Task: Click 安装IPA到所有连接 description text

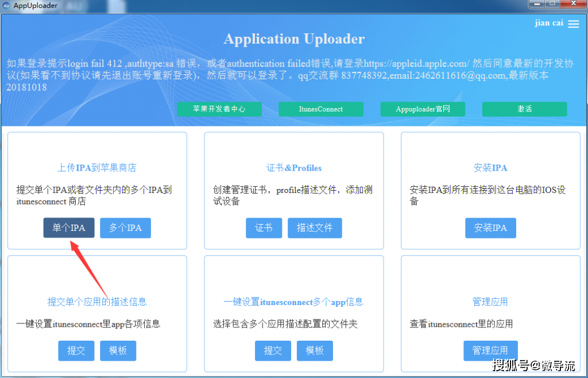Action: pos(488,195)
